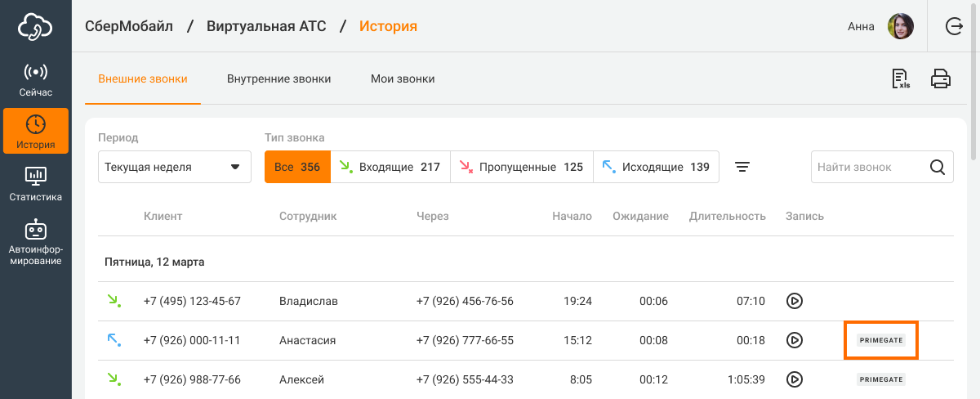The image size is (980, 399).
Task: Show only Исходящие calls
Action: click(x=656, y=167)
